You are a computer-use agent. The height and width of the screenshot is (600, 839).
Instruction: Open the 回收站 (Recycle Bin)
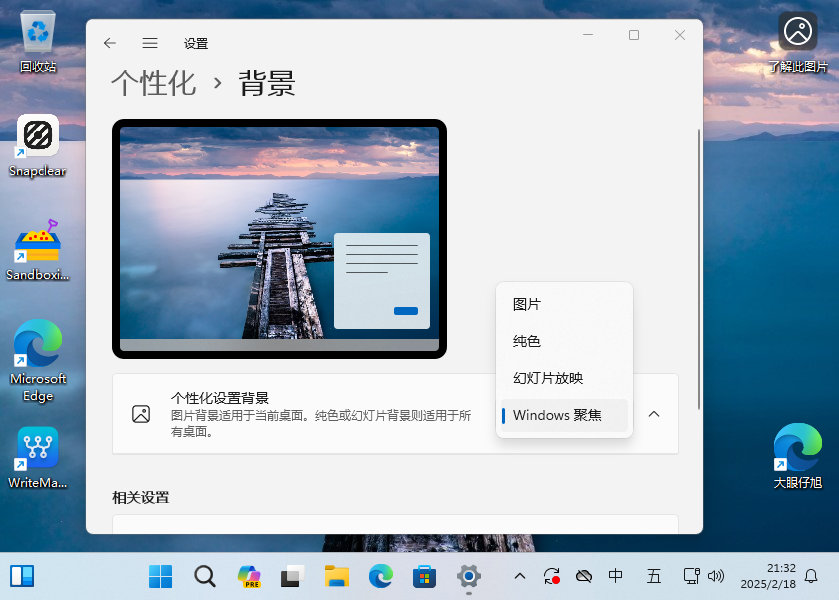(37, 30)
